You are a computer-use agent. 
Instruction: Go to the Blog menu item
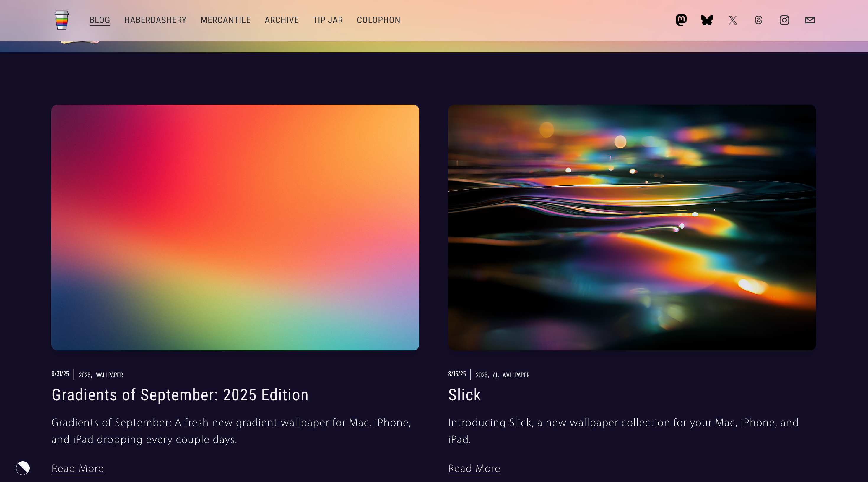pos(100,20)
